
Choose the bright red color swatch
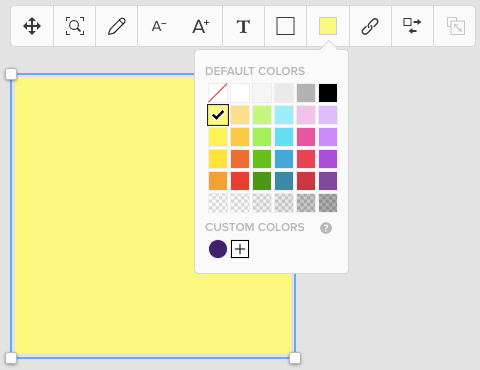(x=240, y=181)
